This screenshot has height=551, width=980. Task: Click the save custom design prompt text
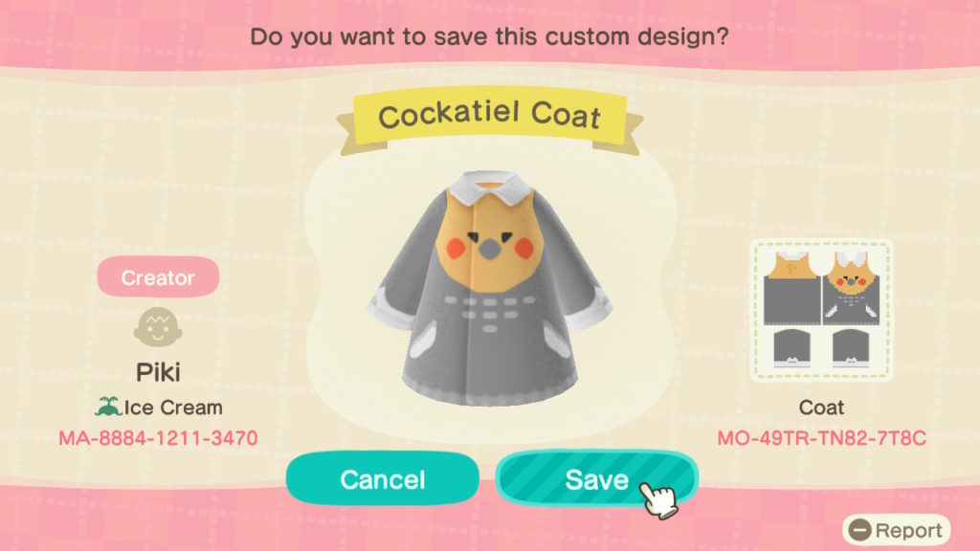(x=489, y=37)
